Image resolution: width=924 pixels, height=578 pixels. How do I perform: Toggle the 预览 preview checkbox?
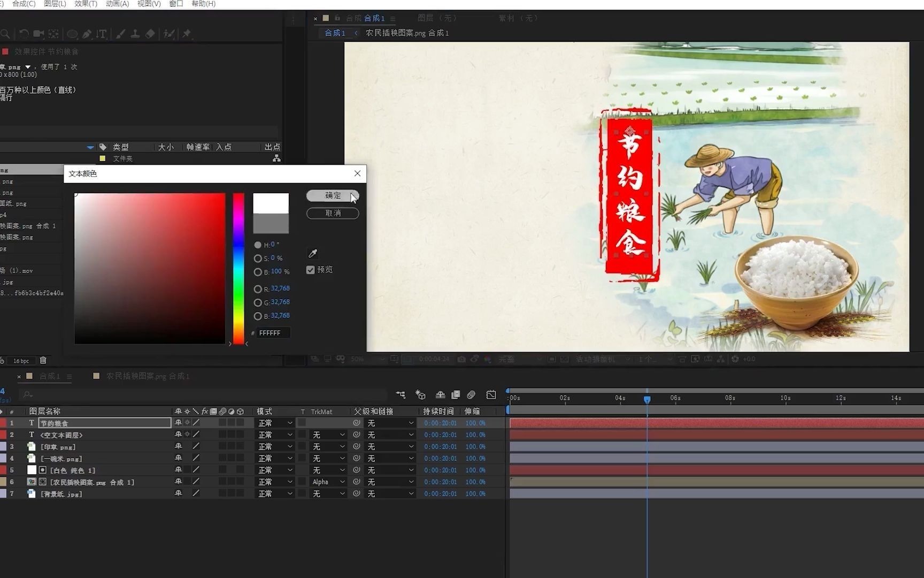coord(310,270)
